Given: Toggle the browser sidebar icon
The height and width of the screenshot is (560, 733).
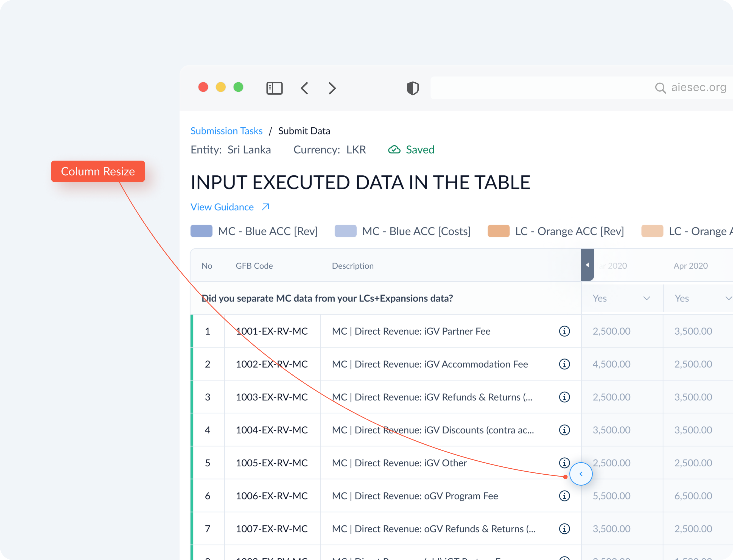Looking at the screenshot, I should pos(274,88).
